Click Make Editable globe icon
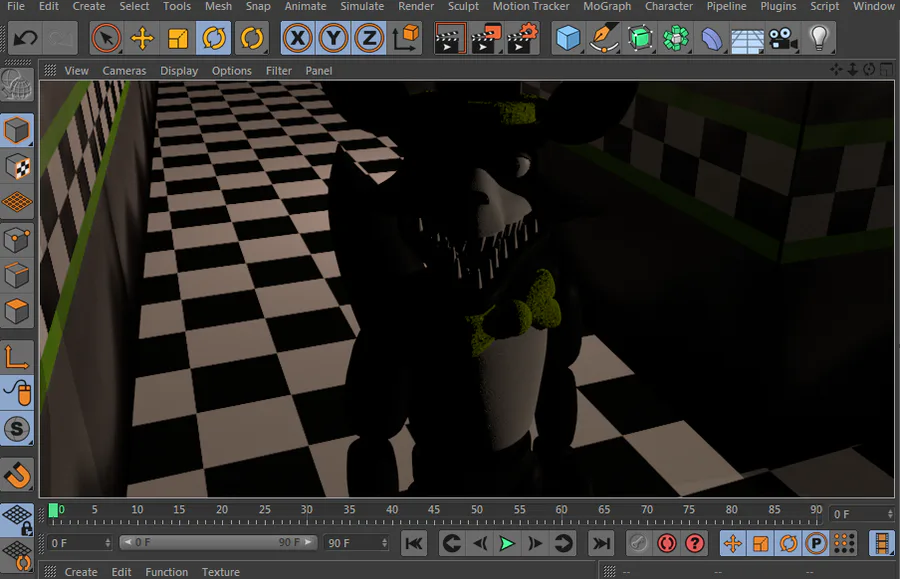 (x=17, y=86)
